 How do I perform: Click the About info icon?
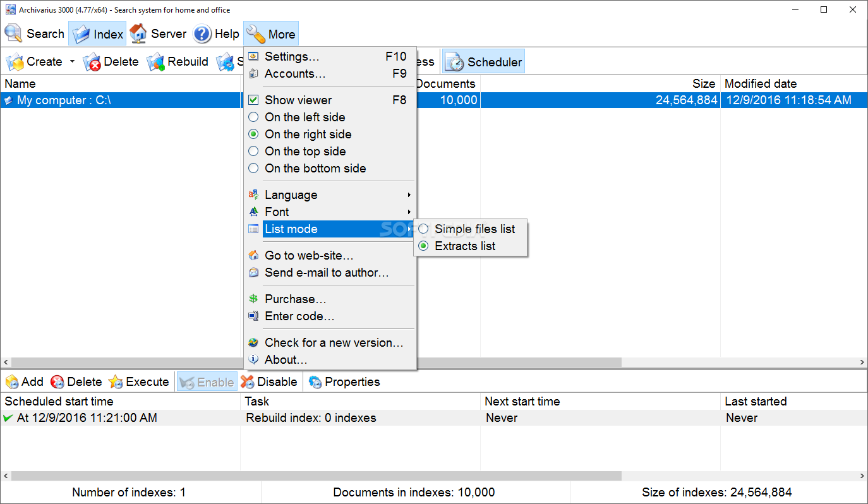click(253, 359)
